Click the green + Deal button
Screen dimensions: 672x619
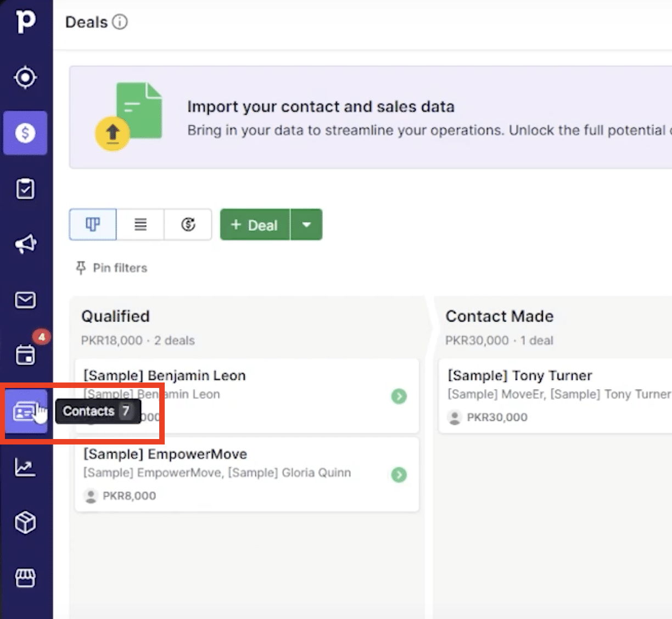[255, 224]
